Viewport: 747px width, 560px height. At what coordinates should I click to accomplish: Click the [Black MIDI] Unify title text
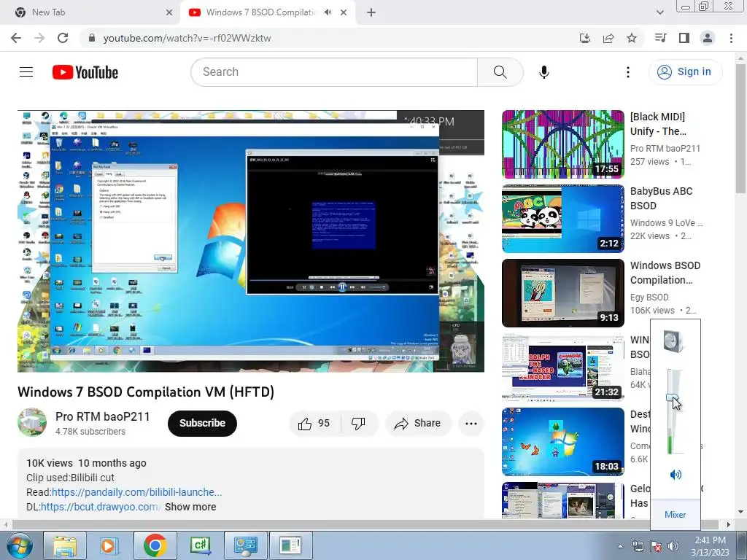point(659,124)
